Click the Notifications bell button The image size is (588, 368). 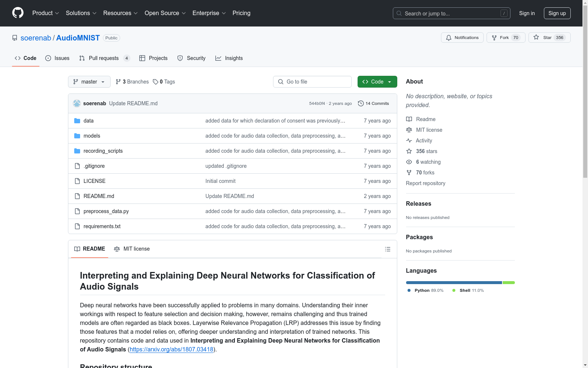pyautogui.click(x=462, y=38)
